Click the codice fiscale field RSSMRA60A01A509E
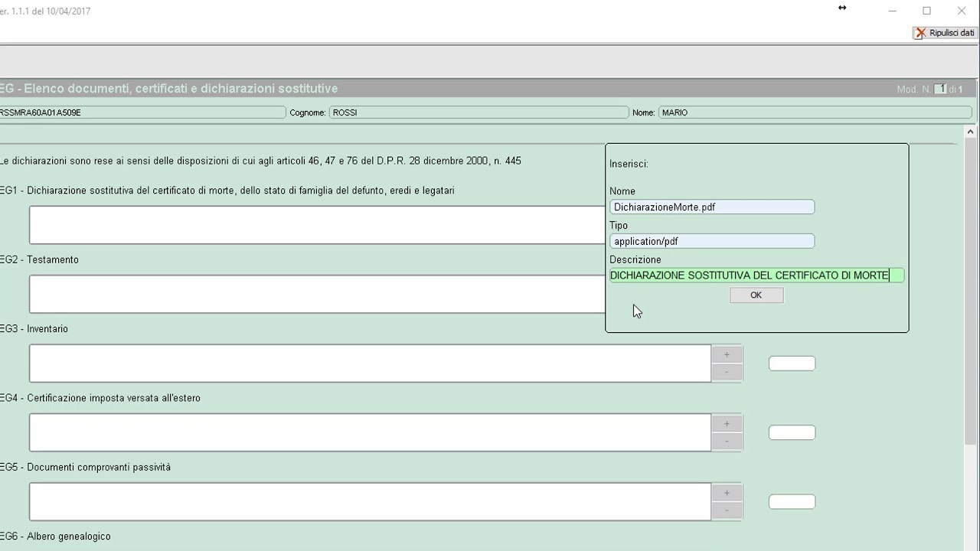The height and width of the screenshot is (551, 980). pos(142,112)
